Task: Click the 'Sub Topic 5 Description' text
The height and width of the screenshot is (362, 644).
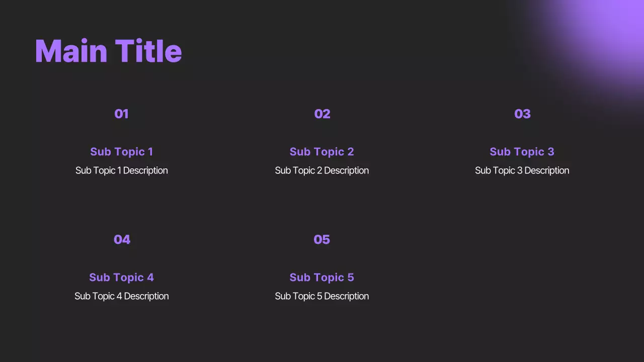Action: pyautogui.click(x=321, y=296)
